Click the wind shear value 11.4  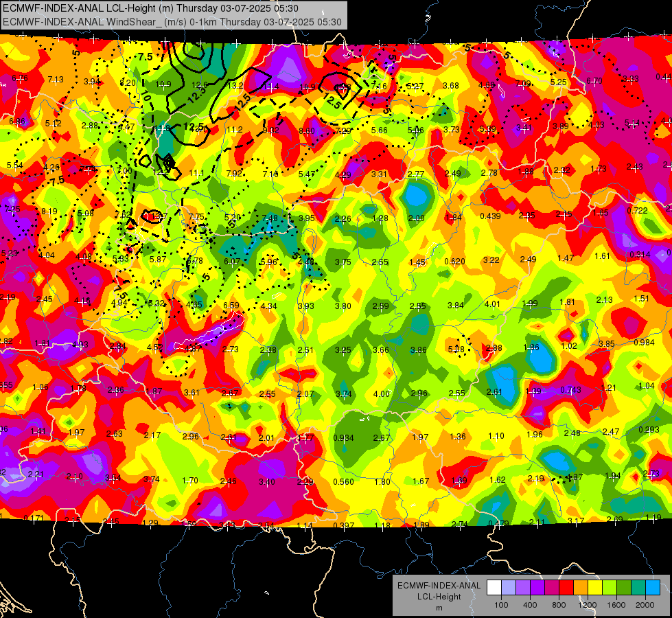click(271, 87)
